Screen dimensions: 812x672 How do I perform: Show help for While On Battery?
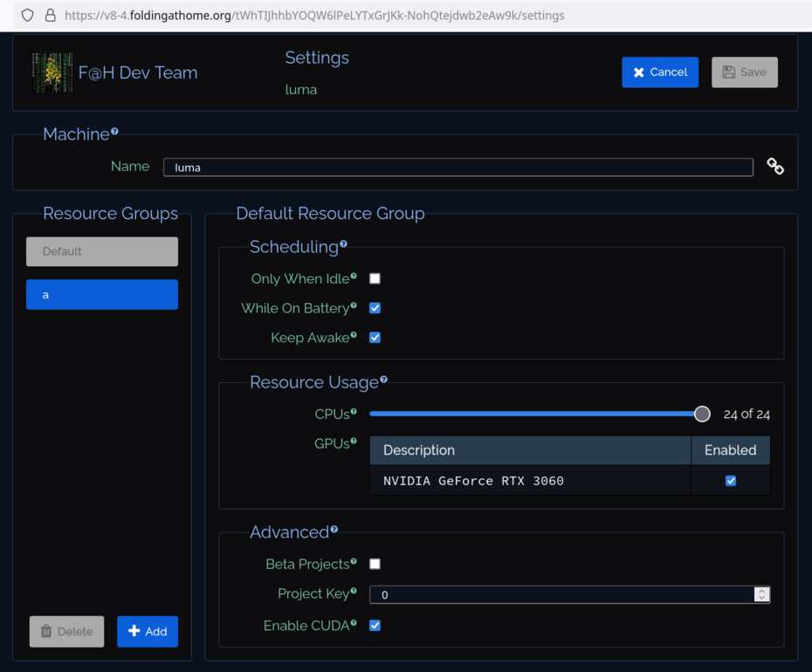(354, 305)
